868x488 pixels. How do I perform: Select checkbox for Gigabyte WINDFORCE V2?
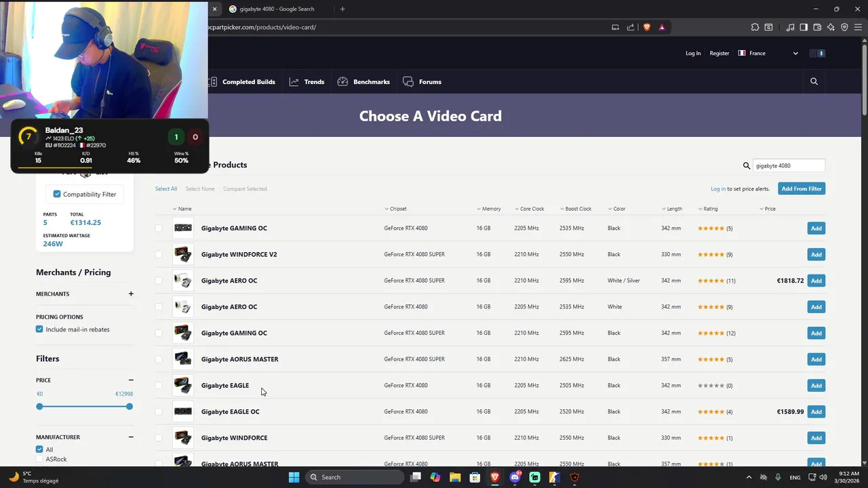tap(159, 254)
